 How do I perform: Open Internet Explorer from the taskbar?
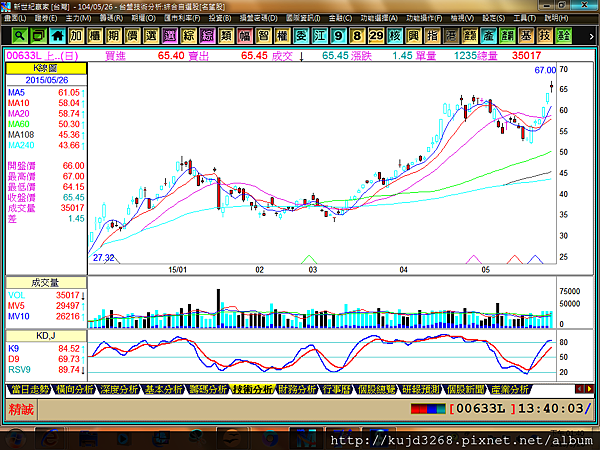point(50,439)
